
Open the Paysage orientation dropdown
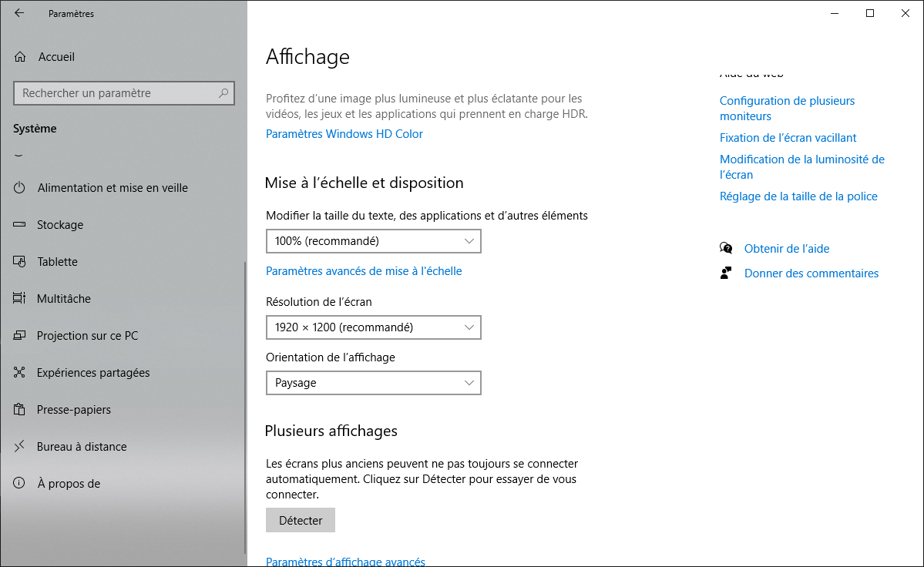point(373,383)
